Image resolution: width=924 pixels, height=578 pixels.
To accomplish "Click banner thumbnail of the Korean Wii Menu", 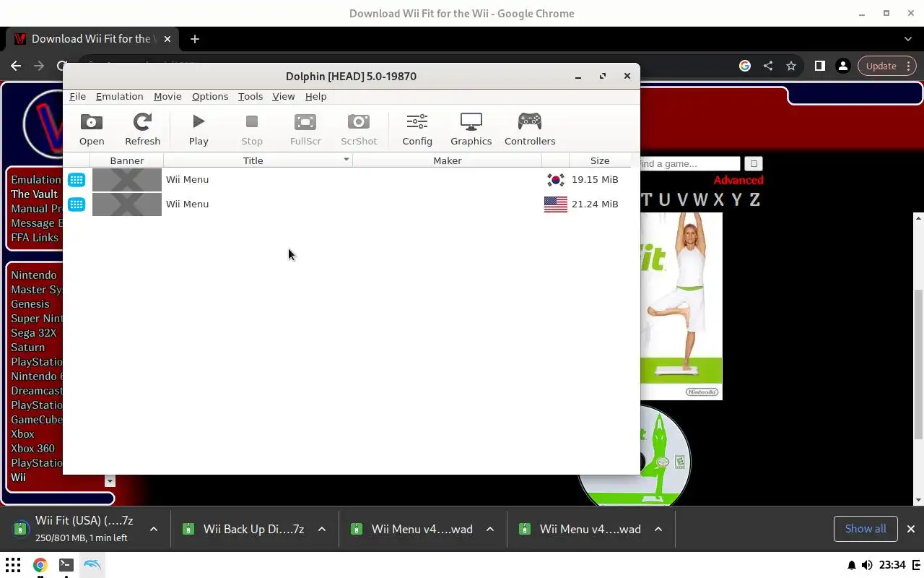I will pyautogui.click(x=127, y=180).
